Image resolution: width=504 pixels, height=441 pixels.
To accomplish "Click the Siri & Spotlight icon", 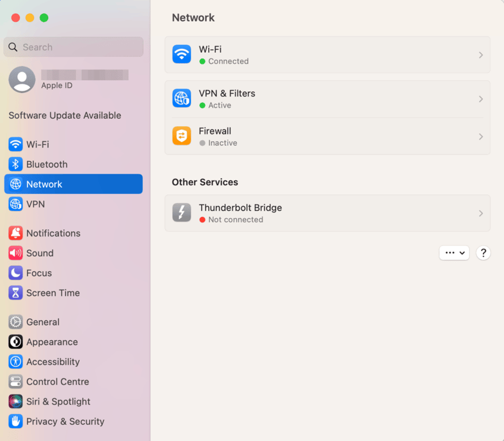I will (x=14, y=401).
